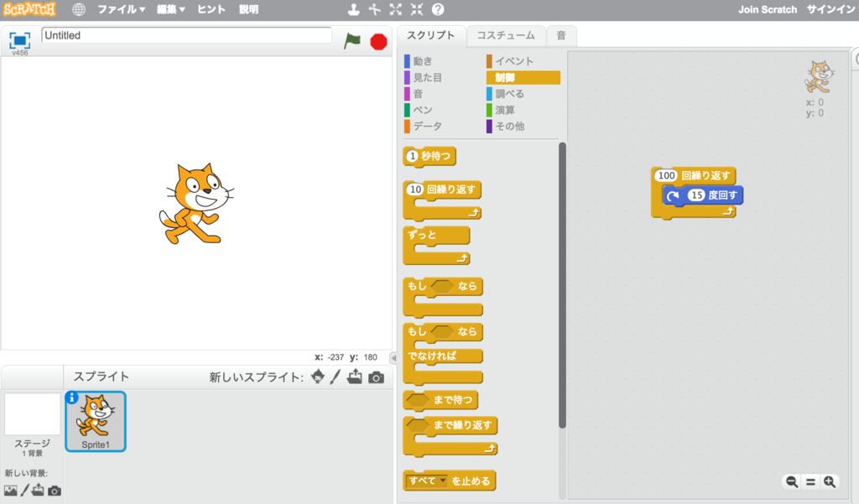This screenshot has height=504, width=859.
Task: Collapse the stage with the small arrow
Action: tap(393, 358)
